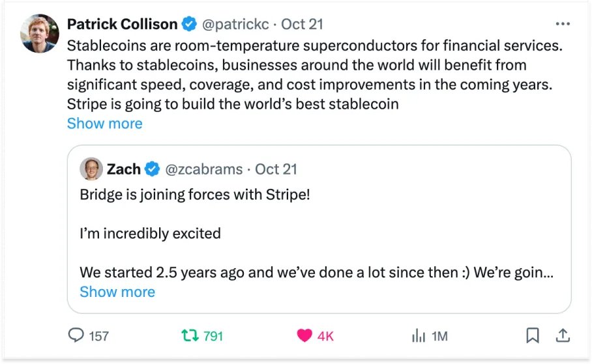The height and width of the screenshot is (364, 592).
Task: Click Patrick Collison's blue verified badge
Action: point(189,25)
